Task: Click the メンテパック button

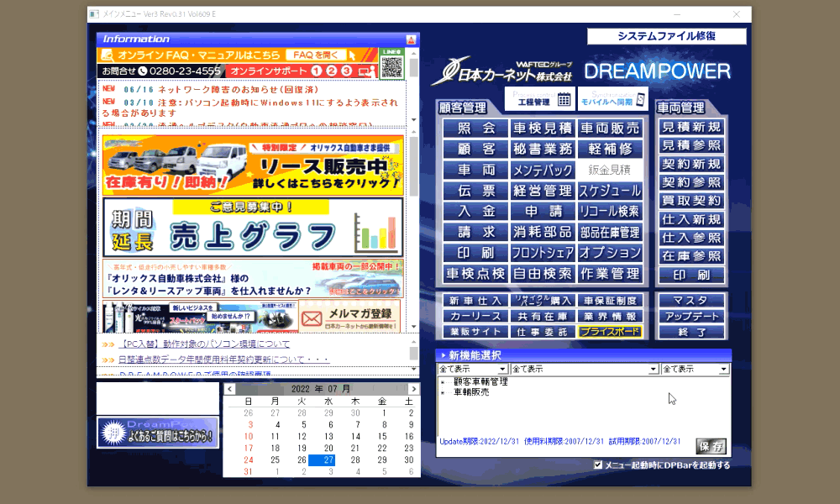Action: click(x=543, y=170)
